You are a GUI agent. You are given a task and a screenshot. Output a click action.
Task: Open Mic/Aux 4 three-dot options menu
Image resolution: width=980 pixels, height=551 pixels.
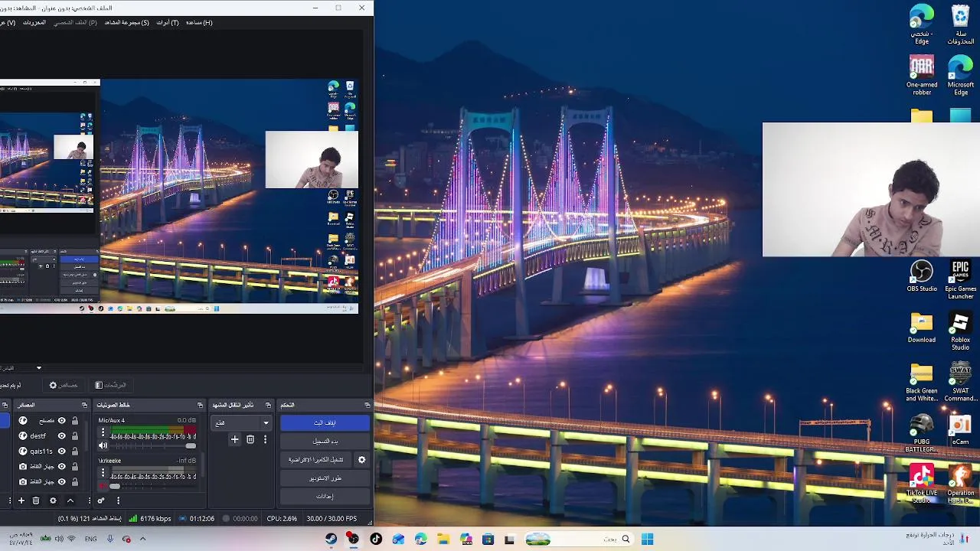click(103, 433)
